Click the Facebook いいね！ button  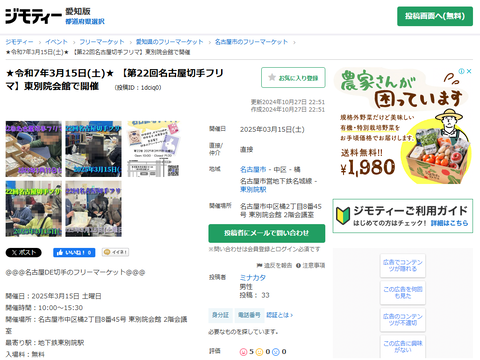[74, 253]
